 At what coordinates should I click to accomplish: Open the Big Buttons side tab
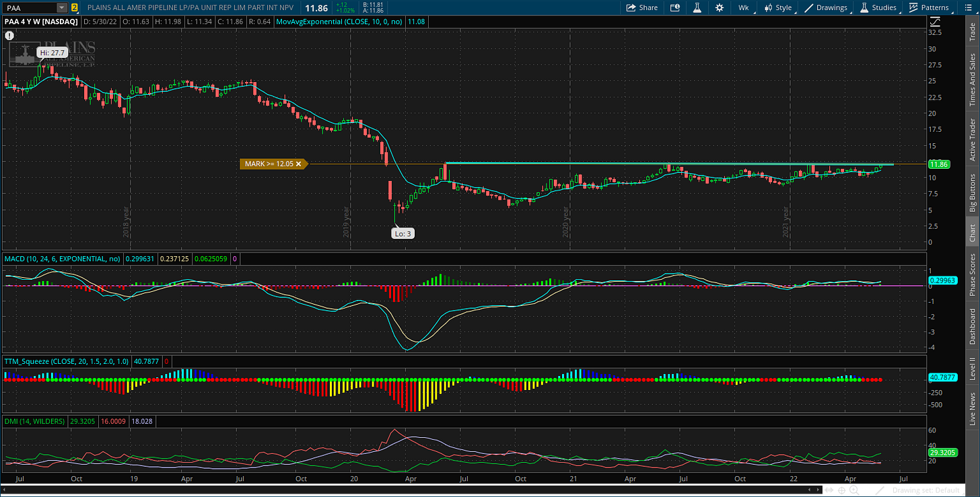click(x=972, y=192)
